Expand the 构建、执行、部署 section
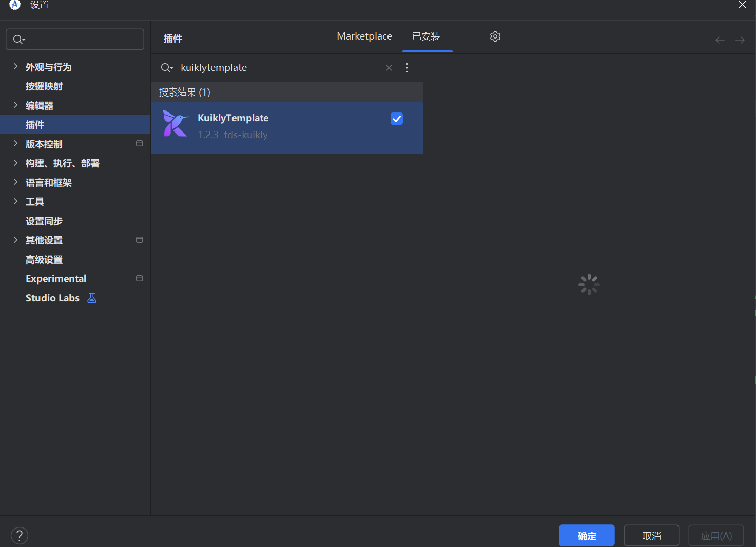 pos(15,163)
